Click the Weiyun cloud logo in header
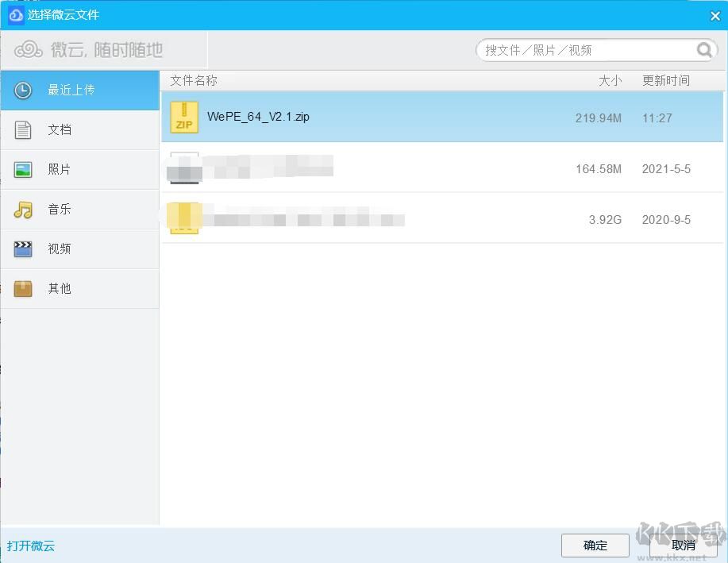Viewport: 728px width, 563px height. pyautogui.click(x=29, y=50)
